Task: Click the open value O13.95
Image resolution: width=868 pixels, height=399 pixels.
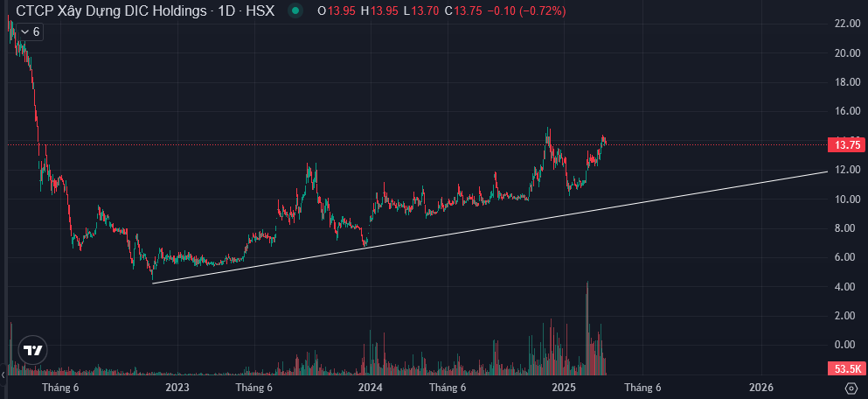Action: click(336, 10)
